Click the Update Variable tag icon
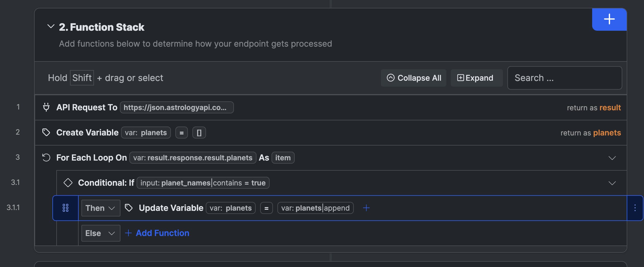This screenshot has width=644, height=267. [129, 208]
